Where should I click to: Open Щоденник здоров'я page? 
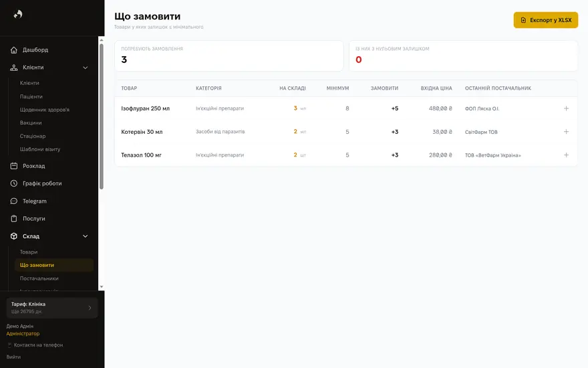point(45,110)
